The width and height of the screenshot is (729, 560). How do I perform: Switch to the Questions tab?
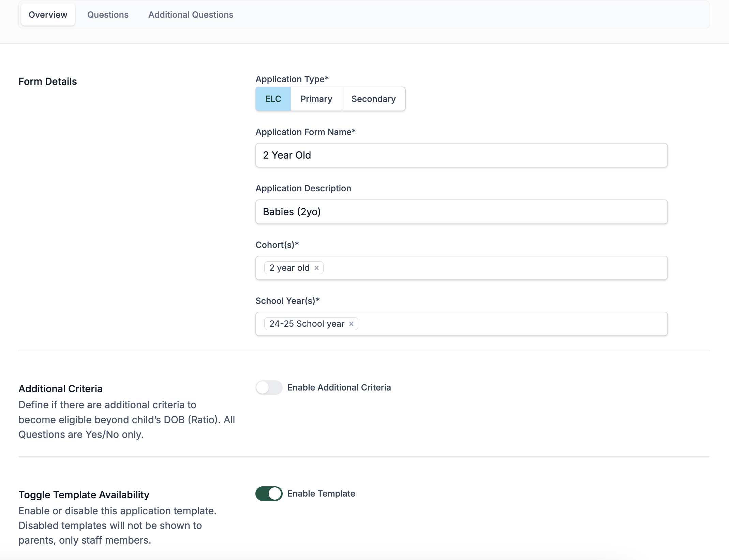tap(108, 15)
